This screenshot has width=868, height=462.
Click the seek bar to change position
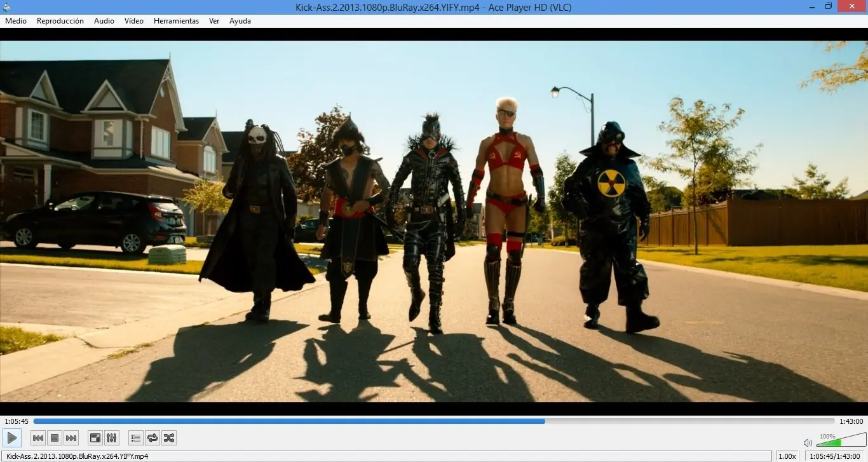tap(434, 421)
